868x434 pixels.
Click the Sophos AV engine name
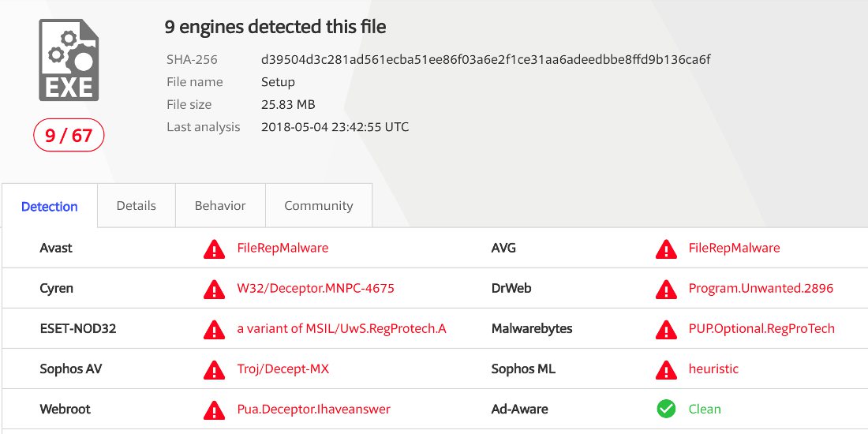pyautogui.click(x=71, y=369)
